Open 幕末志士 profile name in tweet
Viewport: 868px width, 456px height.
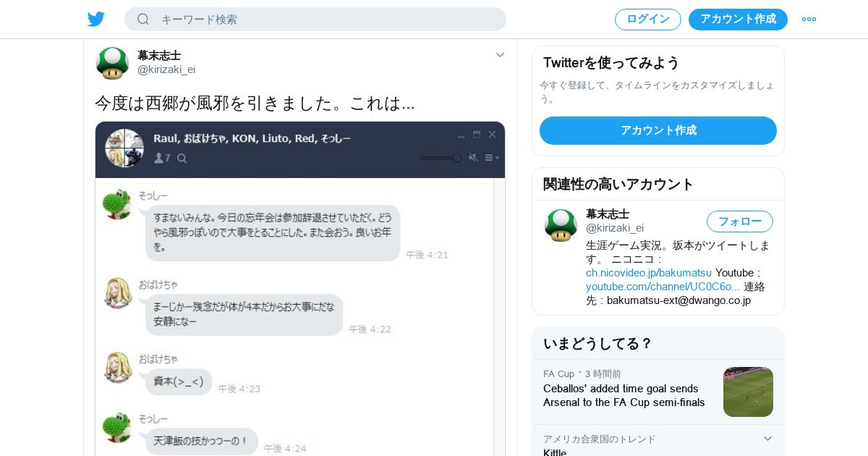pyautogui.click(x=159, y=56)
